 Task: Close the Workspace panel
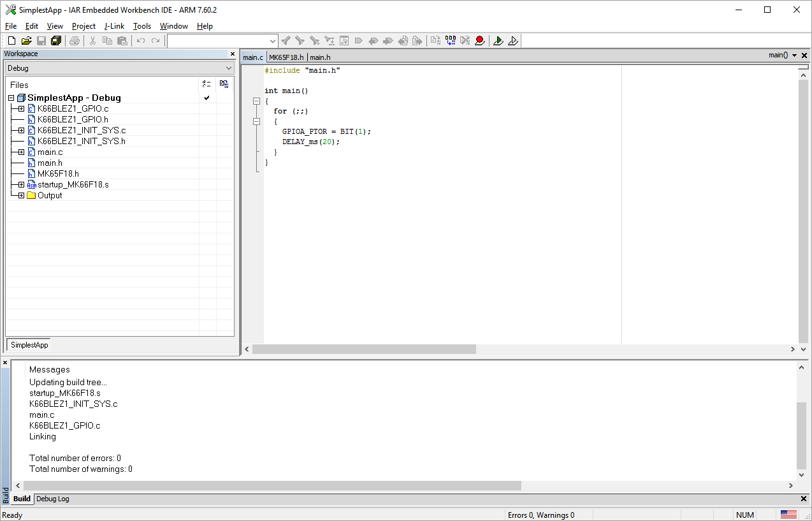(x=233, y=54)
